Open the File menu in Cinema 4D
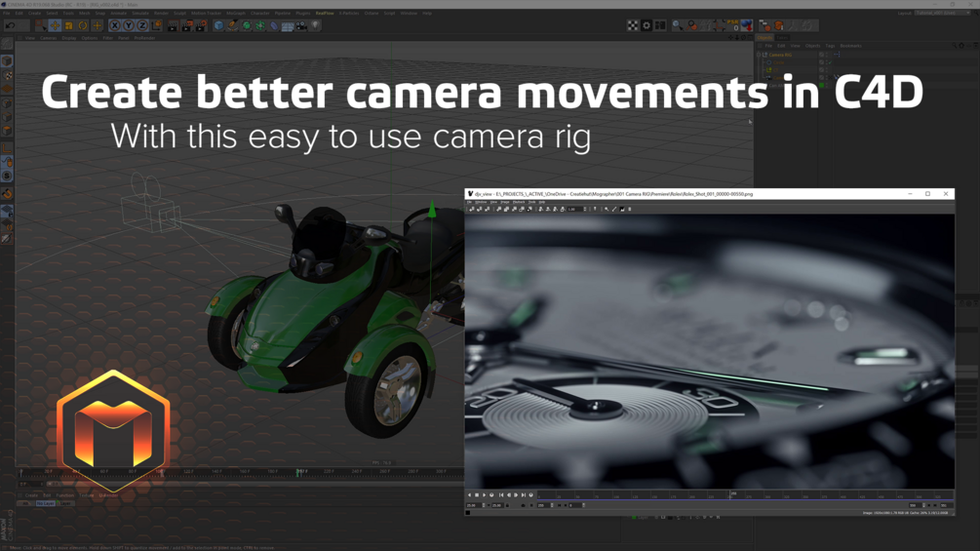This screenshot has height=551, width=980. [6, 13]
